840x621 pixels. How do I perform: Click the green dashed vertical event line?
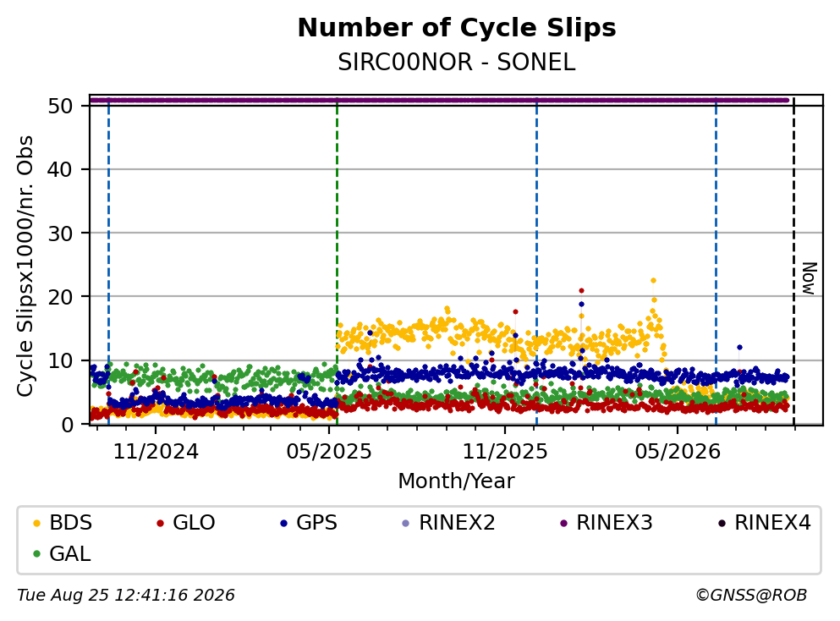point(337,262)
